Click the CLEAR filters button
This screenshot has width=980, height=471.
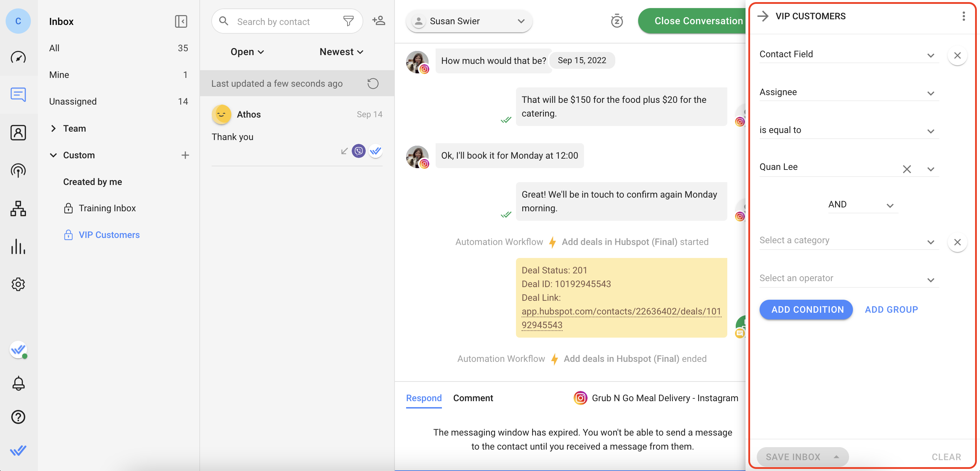(x=946, y=457)
